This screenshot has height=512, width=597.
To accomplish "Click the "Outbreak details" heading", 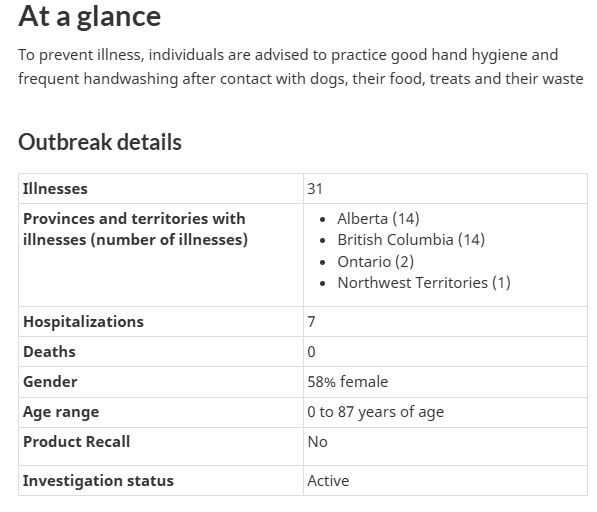I will [100, 142].
